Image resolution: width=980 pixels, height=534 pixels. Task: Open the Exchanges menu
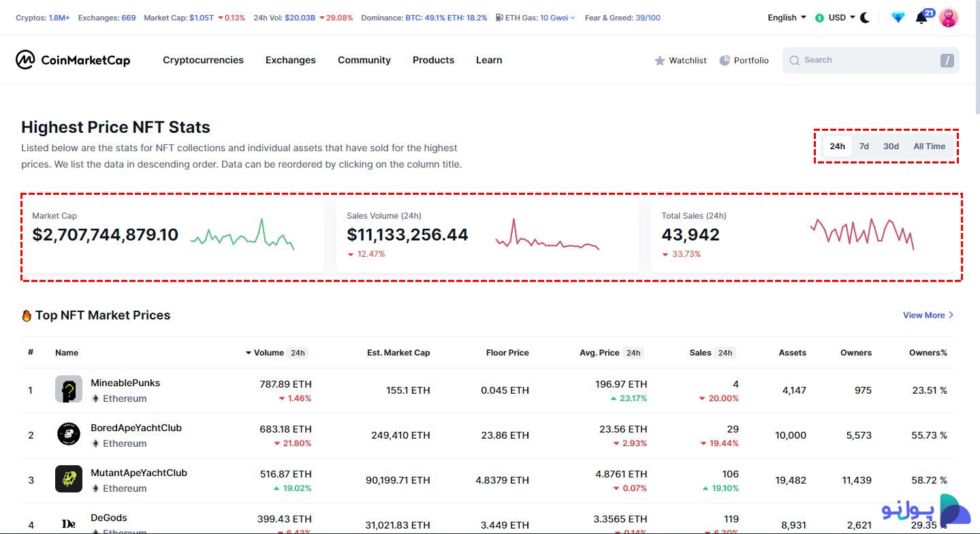tap(291, 60)
